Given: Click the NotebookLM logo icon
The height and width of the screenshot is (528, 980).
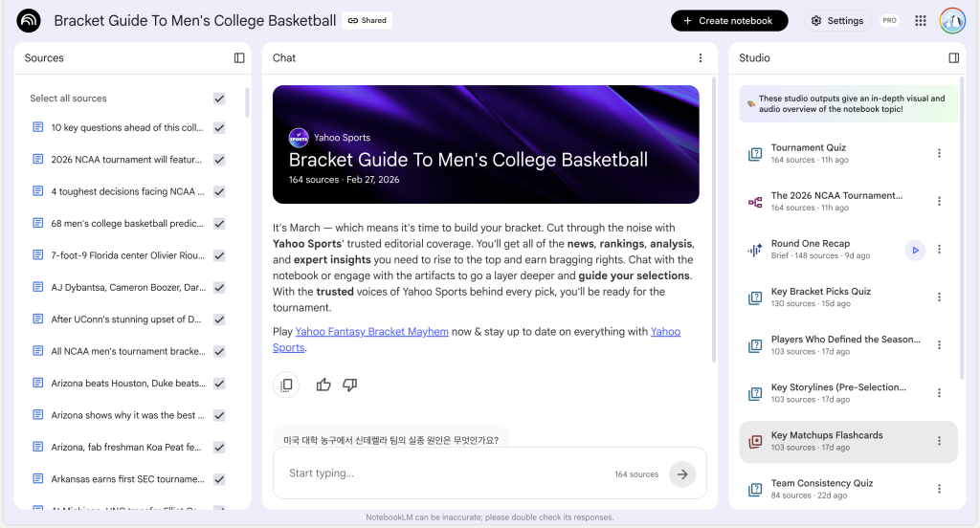Looking at the screenshot, I should pyautogui.click(x=29, y=20).
